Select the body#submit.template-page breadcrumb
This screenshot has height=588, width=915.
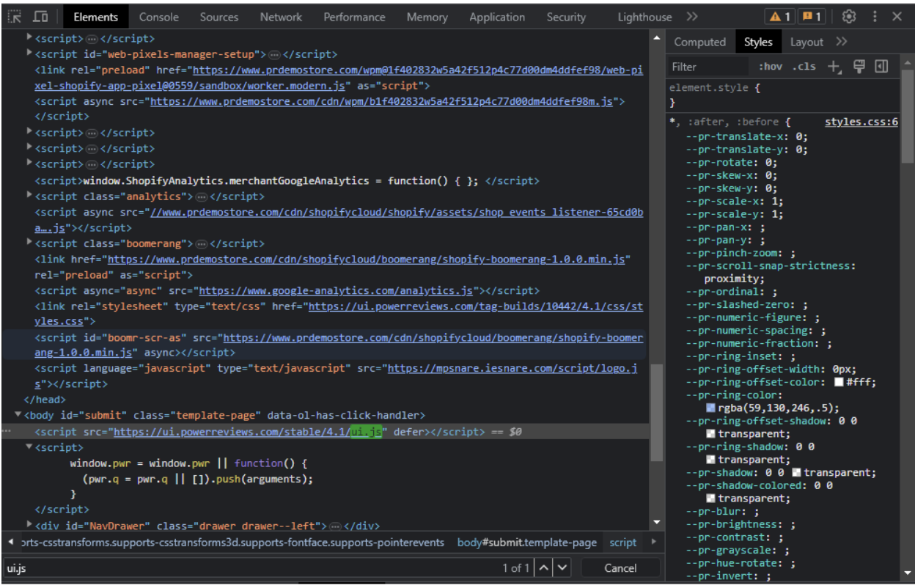(527, 543)
